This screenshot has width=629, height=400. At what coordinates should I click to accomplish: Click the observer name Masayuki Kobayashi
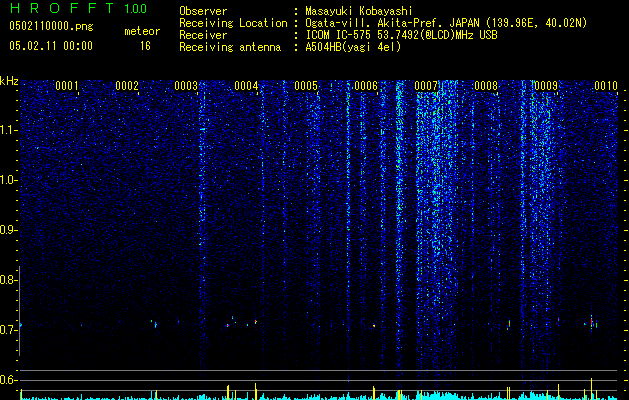(x=358, y=12)
